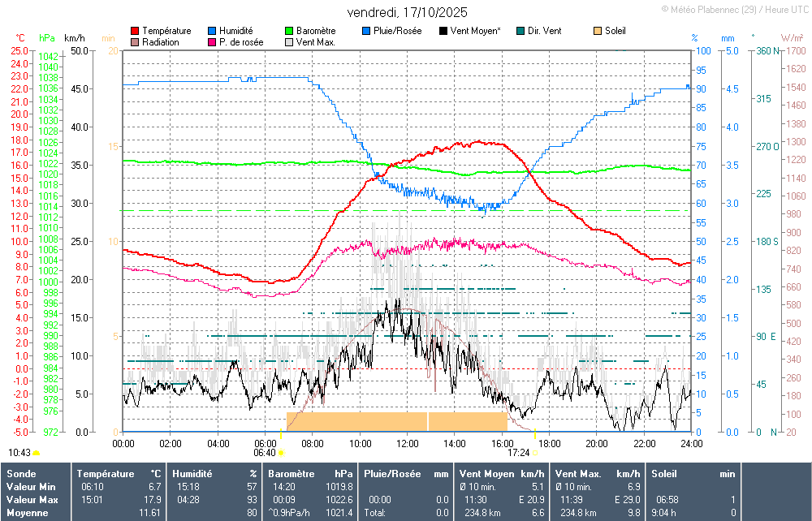The height and width of the screenshot is (521, 812).
Task: Click the Vent Moyen km/h table column header
Action: pos(502,473)
